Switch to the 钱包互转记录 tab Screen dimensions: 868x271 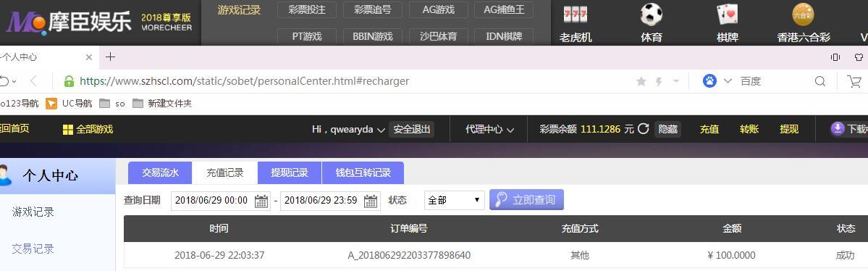click(363, 173)
